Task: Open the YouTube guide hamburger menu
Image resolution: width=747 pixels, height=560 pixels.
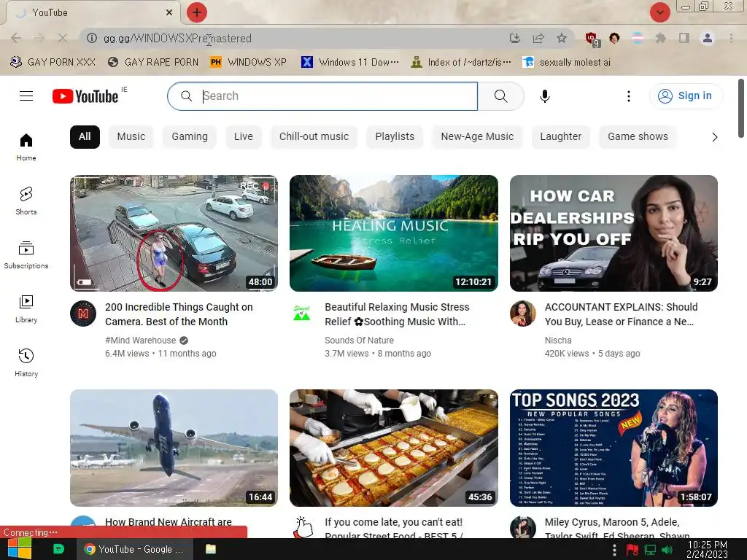Action: tap(26, 96)
